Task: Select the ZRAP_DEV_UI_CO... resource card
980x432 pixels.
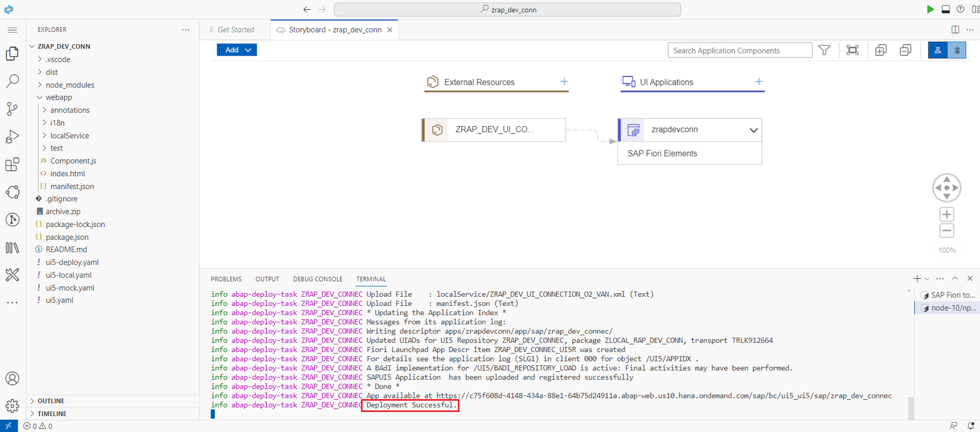Action: pos(494,130)
